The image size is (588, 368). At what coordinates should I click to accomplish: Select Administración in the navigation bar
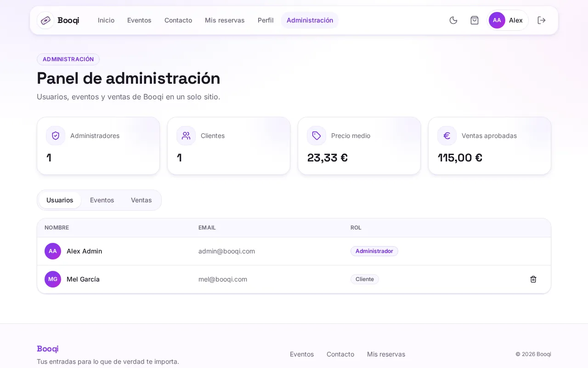pos(310,20)
